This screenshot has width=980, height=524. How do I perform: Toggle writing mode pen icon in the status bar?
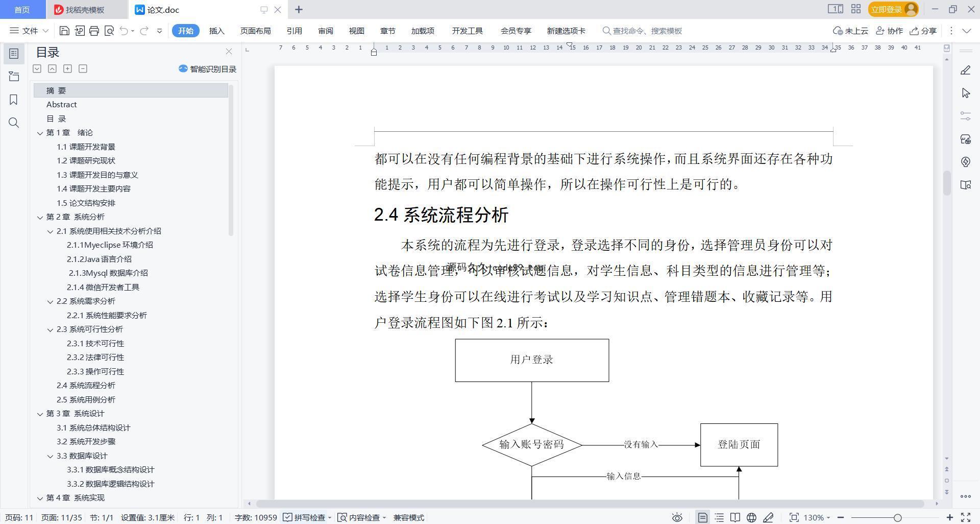[768, 517]
